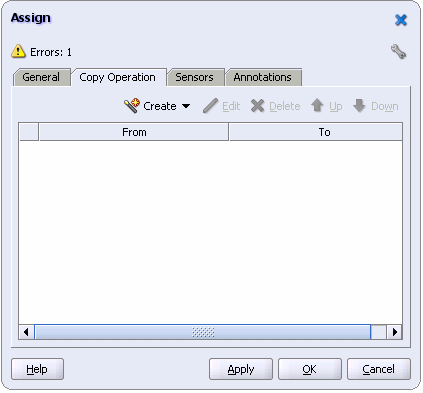The image size is (423, 393).
Task: Click the blank leading column header
Action: (x=29, y=132)
